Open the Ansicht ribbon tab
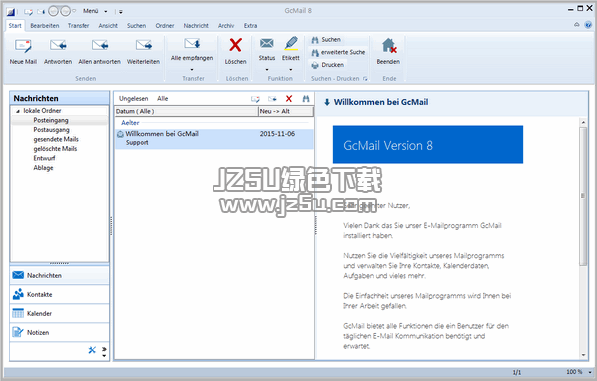The width and height of the screenshot is (597, 381). [108, 26]
